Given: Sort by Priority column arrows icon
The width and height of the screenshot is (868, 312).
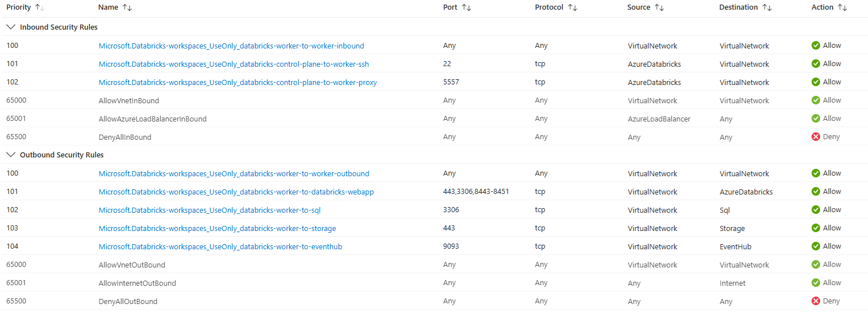Looking at the screenshot, I should [x=39, y=7].
